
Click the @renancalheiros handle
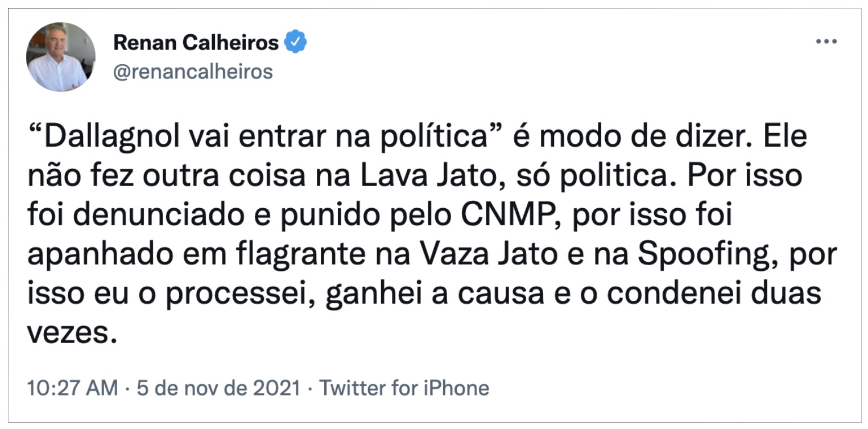coord(193,72)
